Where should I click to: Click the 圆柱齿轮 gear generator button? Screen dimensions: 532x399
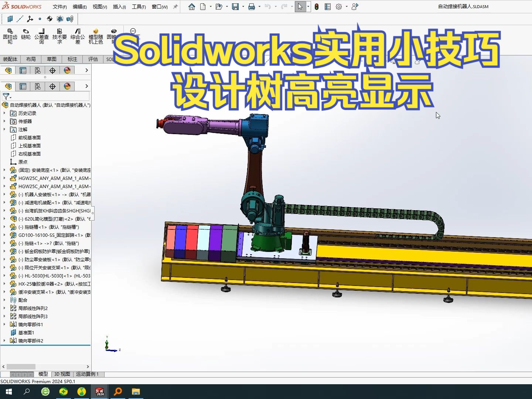pos(10,36)
